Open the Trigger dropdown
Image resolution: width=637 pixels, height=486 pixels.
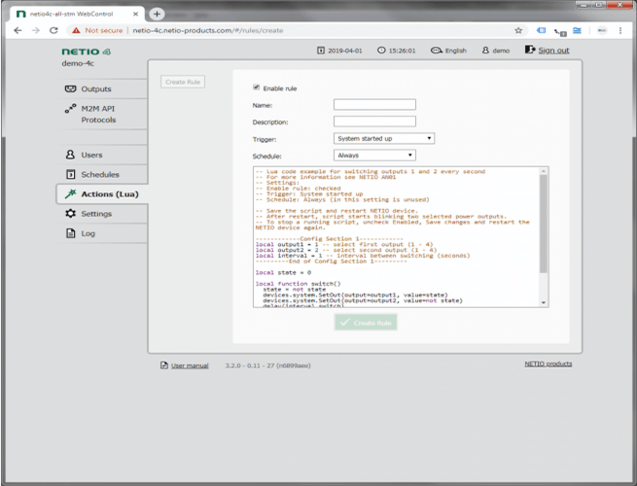(x=384, y=138)
